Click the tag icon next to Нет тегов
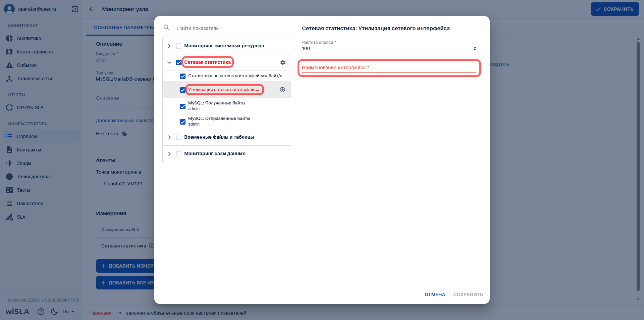Screen dimensions: 644x320 click(x=124, y=134)
